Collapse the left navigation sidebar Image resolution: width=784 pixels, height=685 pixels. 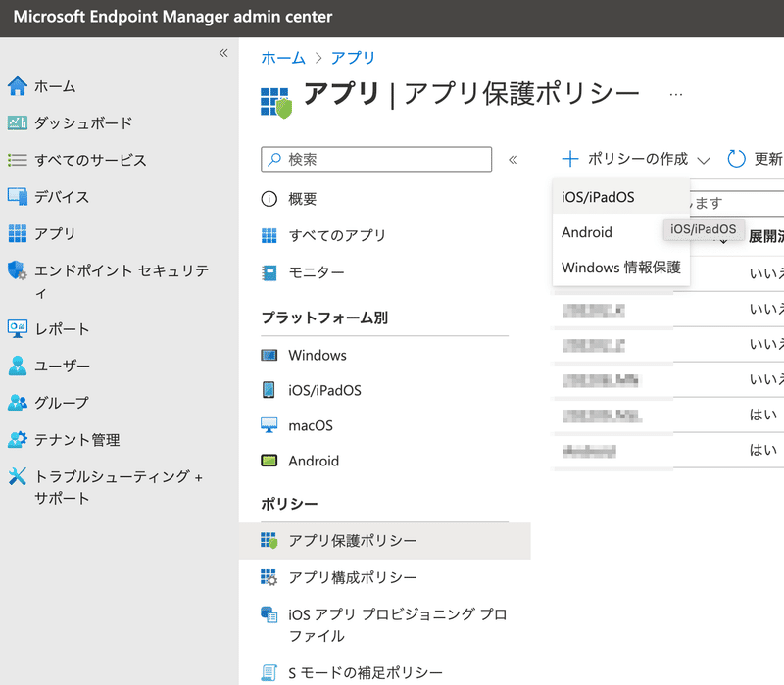(x=223, y=53)
